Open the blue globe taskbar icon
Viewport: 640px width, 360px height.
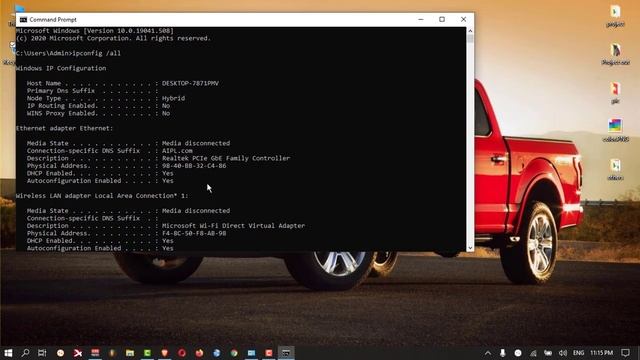pyautogui.click(x=217, y=353)
